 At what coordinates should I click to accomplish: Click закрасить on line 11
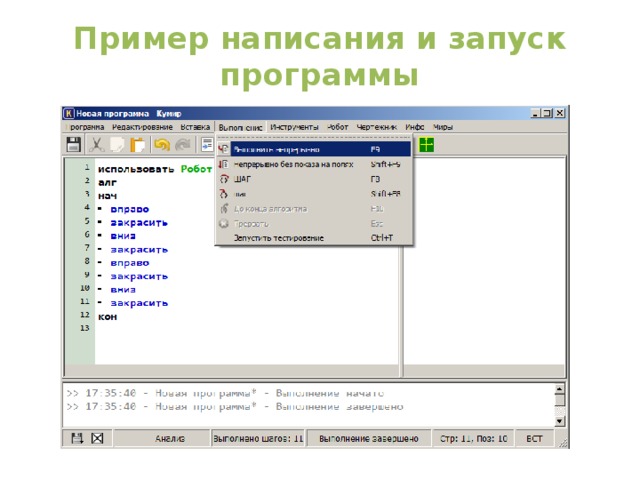click(x=139, y=303)
